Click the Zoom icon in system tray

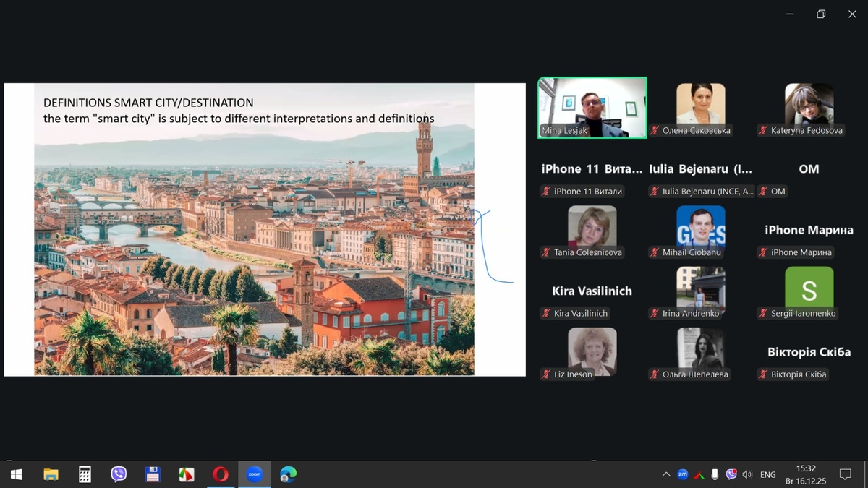(682, 474)
